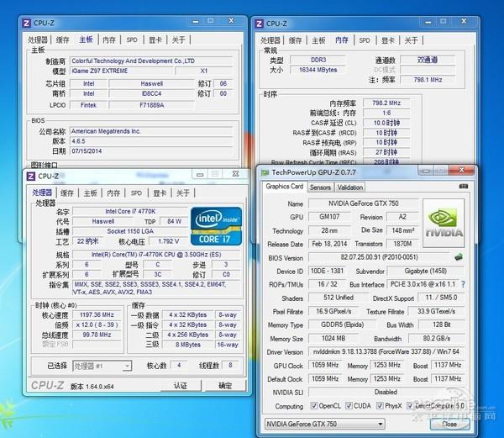Click the bus interface question mark icon

tap(463, 284)
